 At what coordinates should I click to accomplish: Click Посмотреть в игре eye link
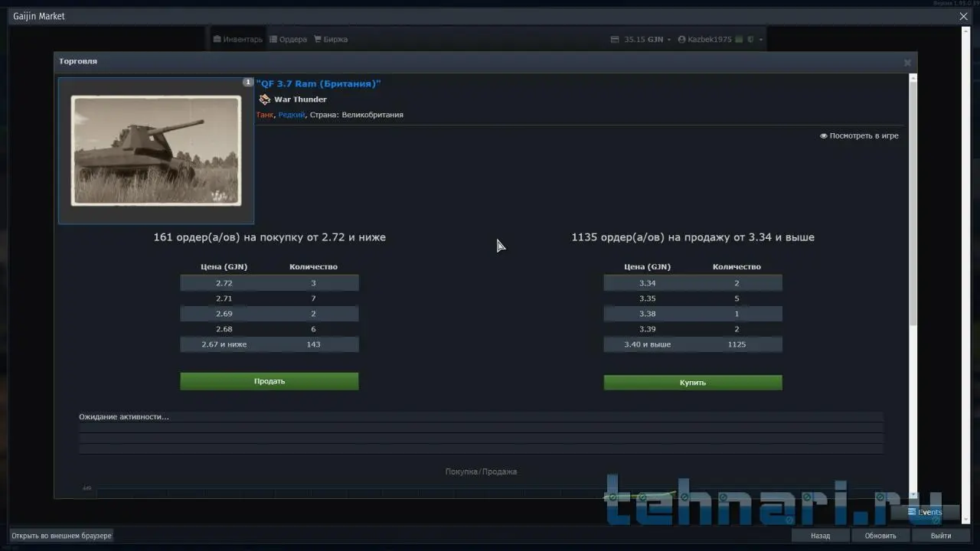pos(859,135)
